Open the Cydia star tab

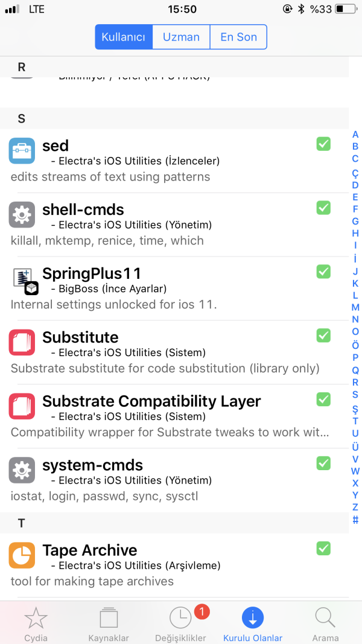[x=36, y=623]
